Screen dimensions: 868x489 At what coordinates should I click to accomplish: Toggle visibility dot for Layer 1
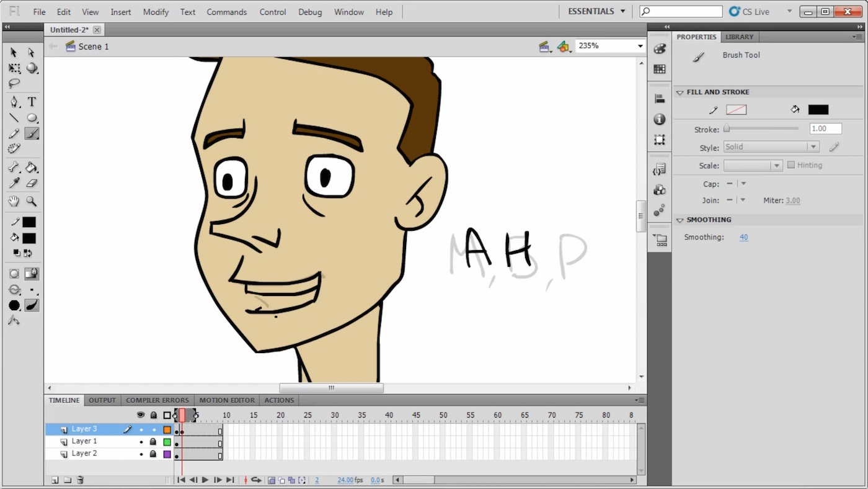click(x=141, y=442)
